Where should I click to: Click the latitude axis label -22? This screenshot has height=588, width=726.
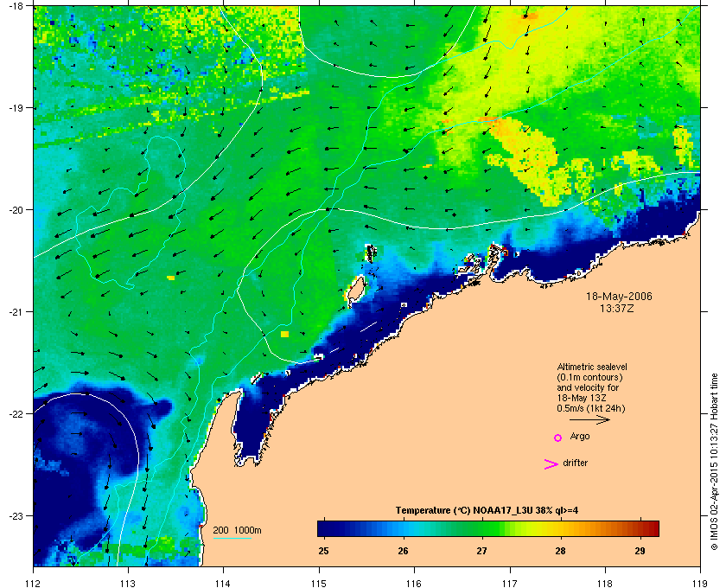point(16,413)
